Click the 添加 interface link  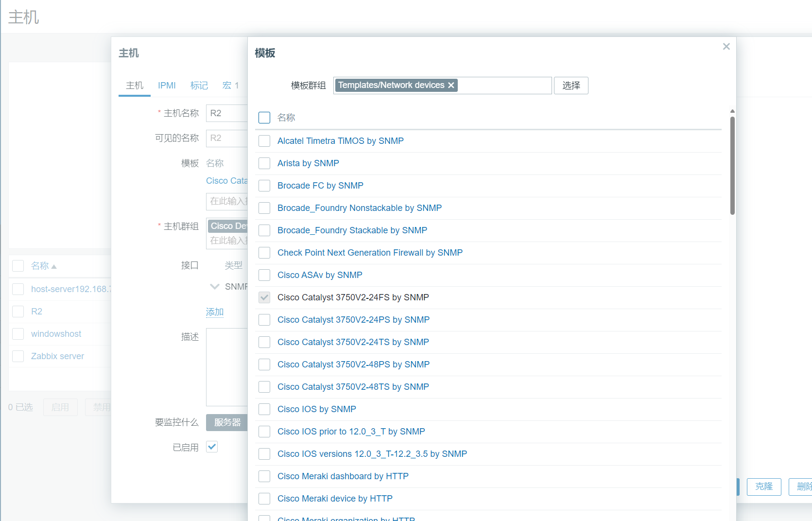[x=215, y=312]
